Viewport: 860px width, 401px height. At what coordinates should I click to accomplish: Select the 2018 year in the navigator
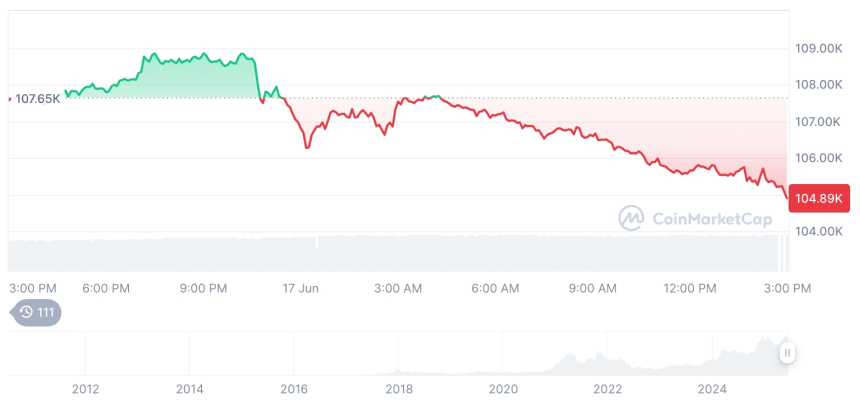[x=398, y=389]
